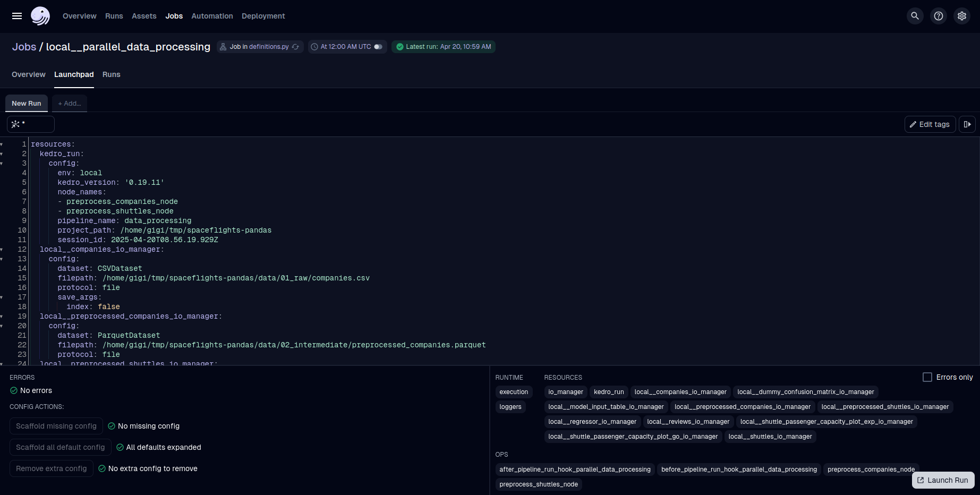Image resolution: width=980 pixels, height=495 pixels.
Task: Collapse local__preprocessed_companies_io_manager fold on line 19
Action: (x=2, y=317)
